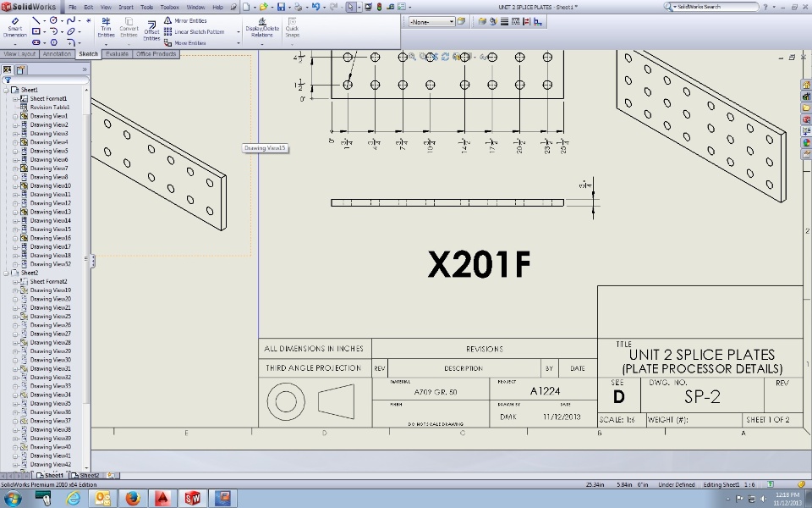This screenshot has width=812, height=508.
Task: Open Trim Entities dropdown arrow
Action: click(106, 43)
